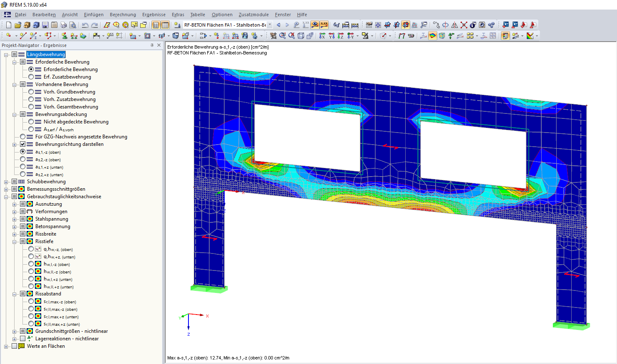Insert a new line with line tool
Screen dimensions: 617x364
click(23, 36)
